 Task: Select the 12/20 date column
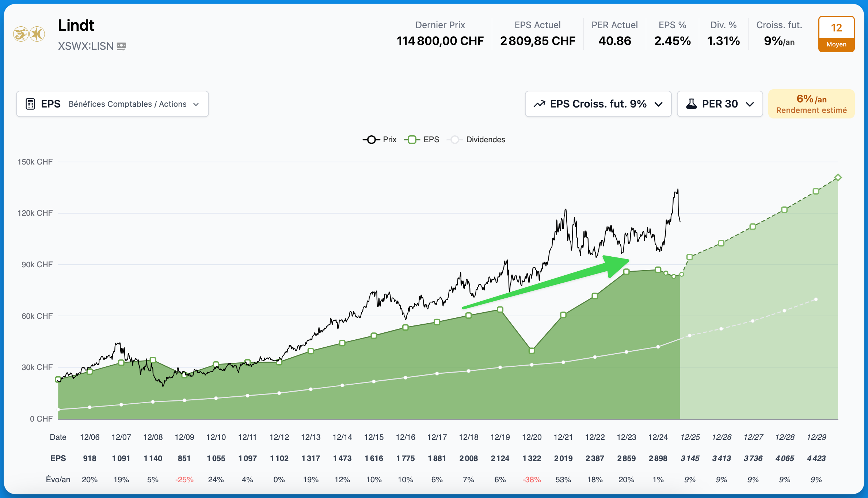(532, 437)
